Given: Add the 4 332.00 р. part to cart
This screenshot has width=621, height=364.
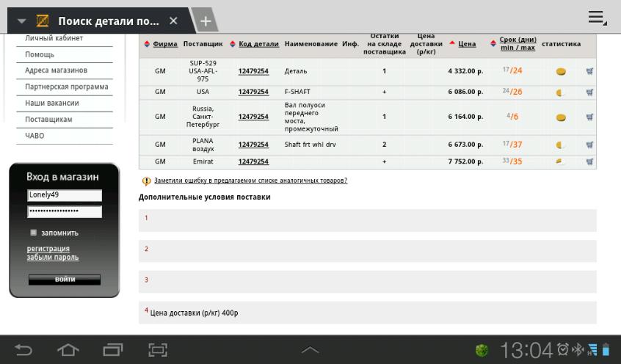Looking at the screenshot, I should (x=589, y=71).
